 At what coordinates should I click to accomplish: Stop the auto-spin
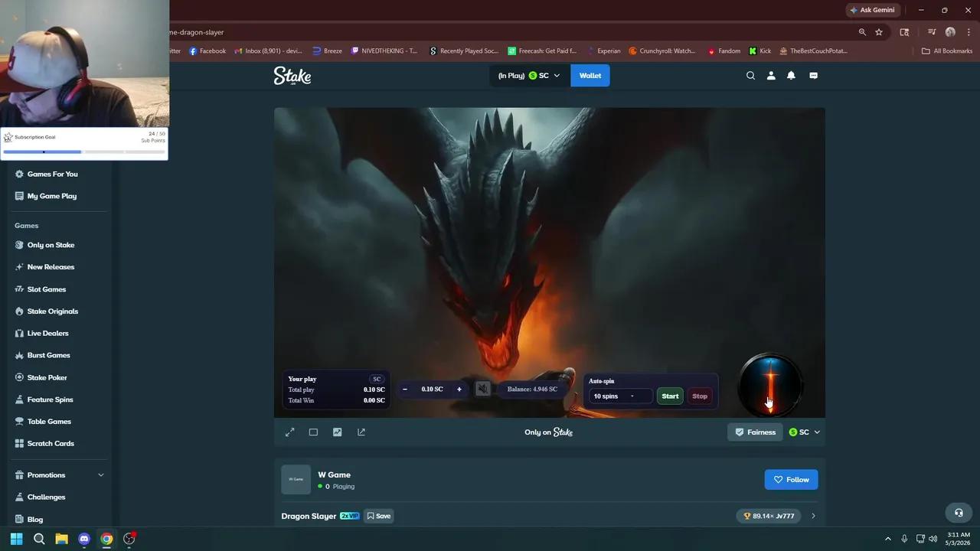pos(700,396)
